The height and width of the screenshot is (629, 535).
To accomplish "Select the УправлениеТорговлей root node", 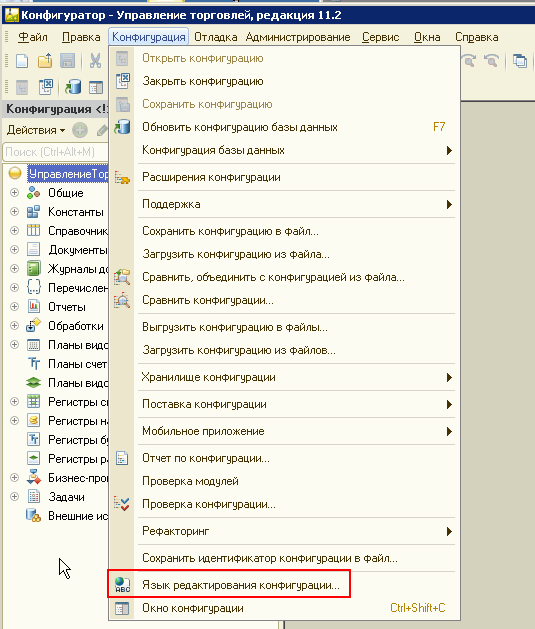I will [68, 174].
